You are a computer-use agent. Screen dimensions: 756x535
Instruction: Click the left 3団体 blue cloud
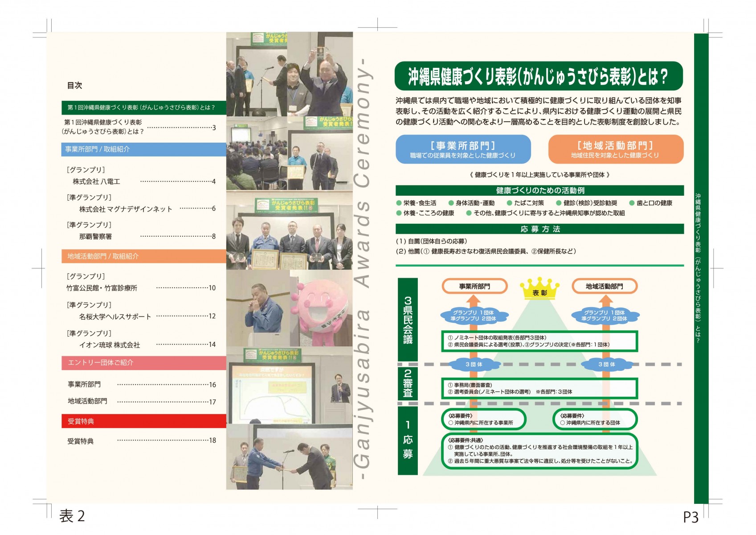(x=474, y=364)
